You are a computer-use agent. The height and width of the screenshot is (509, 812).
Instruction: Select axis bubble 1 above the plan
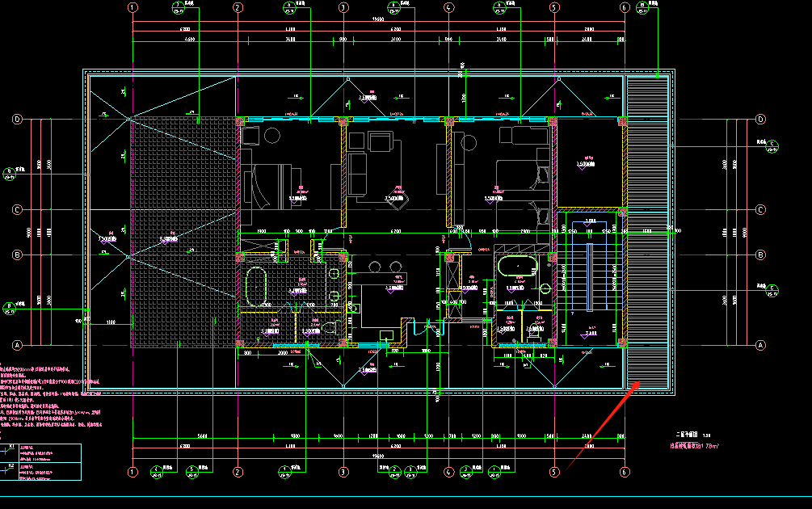[x=133, y=8]
